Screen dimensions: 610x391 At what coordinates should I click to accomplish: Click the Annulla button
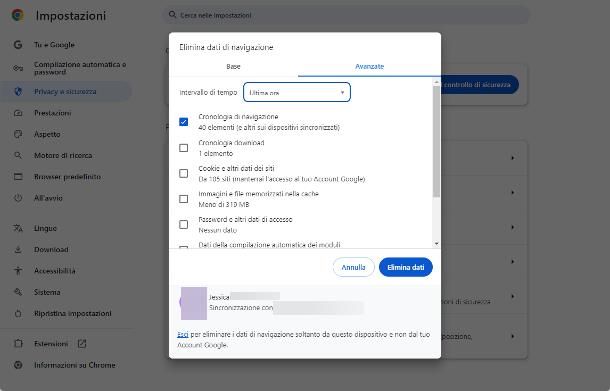pyautogui.click(x=353, y=267)
